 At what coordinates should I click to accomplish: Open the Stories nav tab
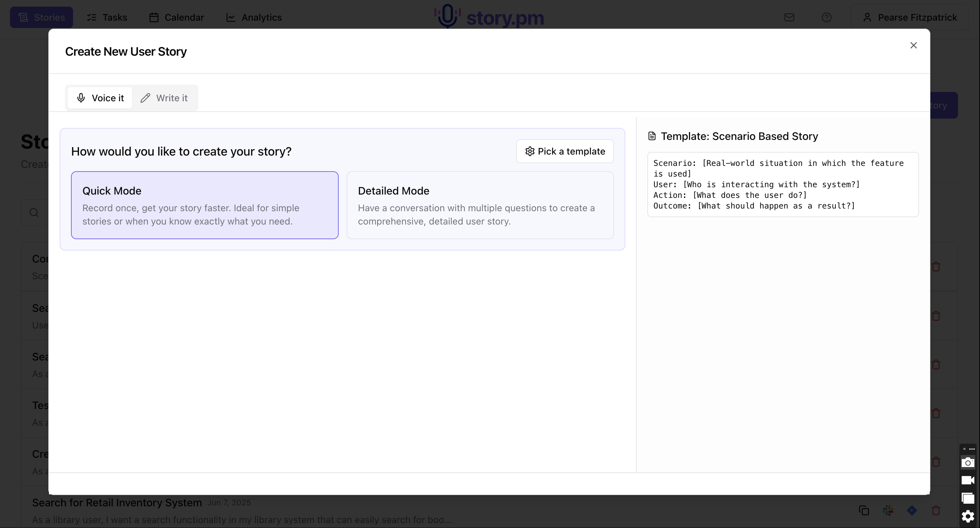(x=41, y=17)
